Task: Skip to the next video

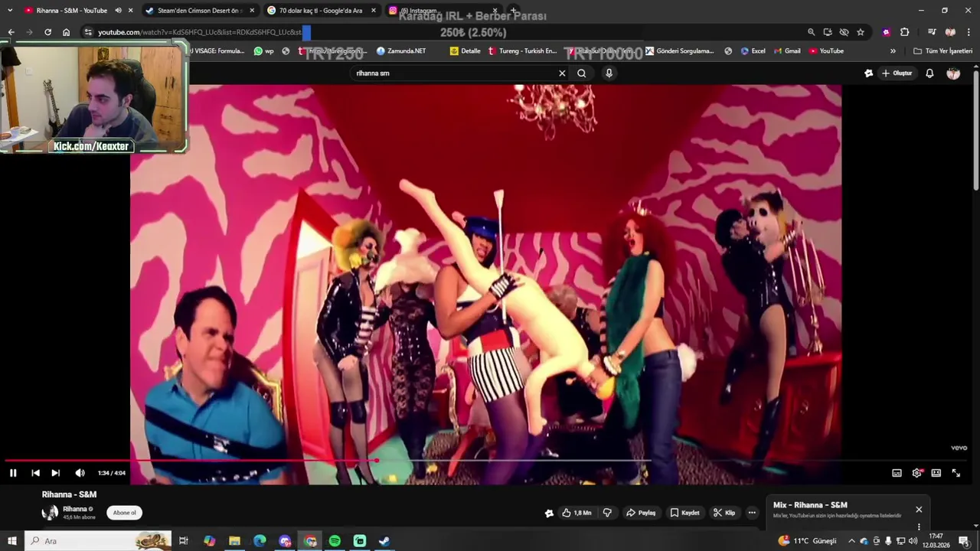Action: pyautogui.click(x=55, y=473)
